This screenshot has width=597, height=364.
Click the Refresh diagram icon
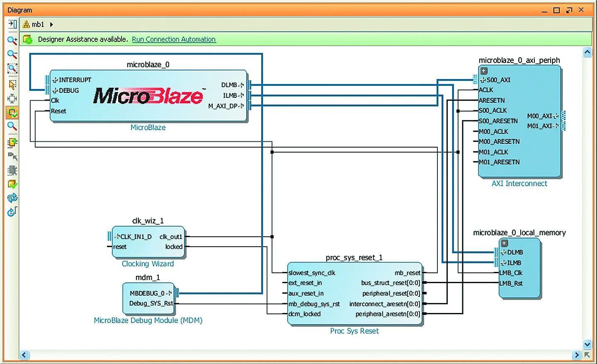click(12, 198)
